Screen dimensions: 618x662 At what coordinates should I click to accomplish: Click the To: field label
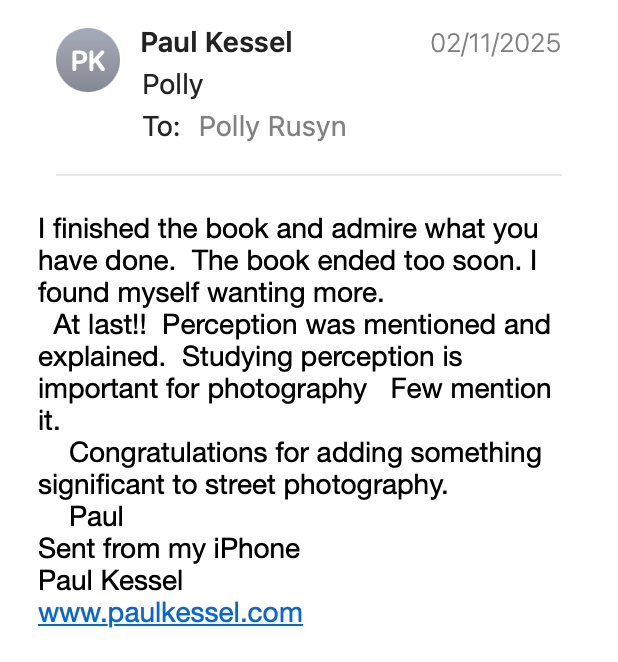162,126
